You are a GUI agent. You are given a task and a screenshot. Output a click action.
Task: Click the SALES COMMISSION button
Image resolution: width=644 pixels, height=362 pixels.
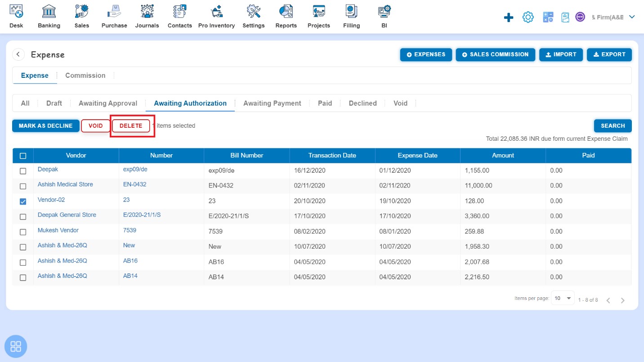coord(495,54)
